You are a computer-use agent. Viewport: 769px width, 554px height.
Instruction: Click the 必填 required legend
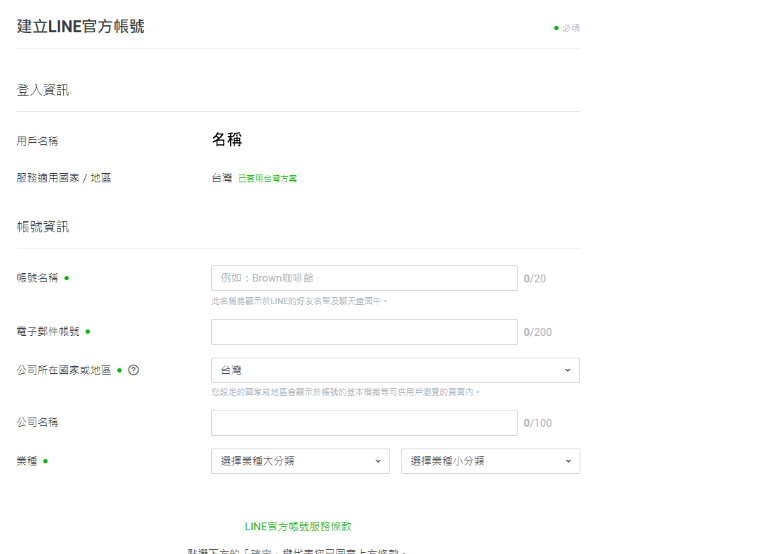coord(567,28)
